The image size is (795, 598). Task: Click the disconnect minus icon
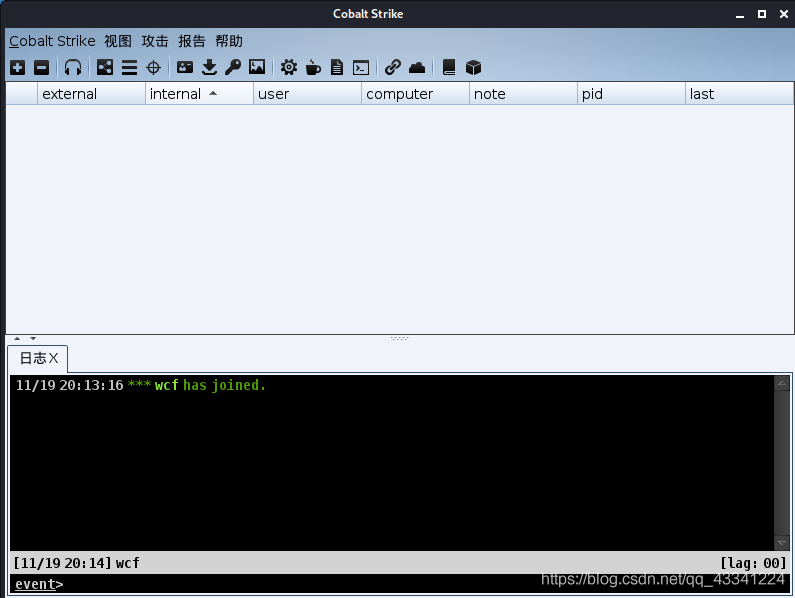pyautogui.click(x=42, y=67)
